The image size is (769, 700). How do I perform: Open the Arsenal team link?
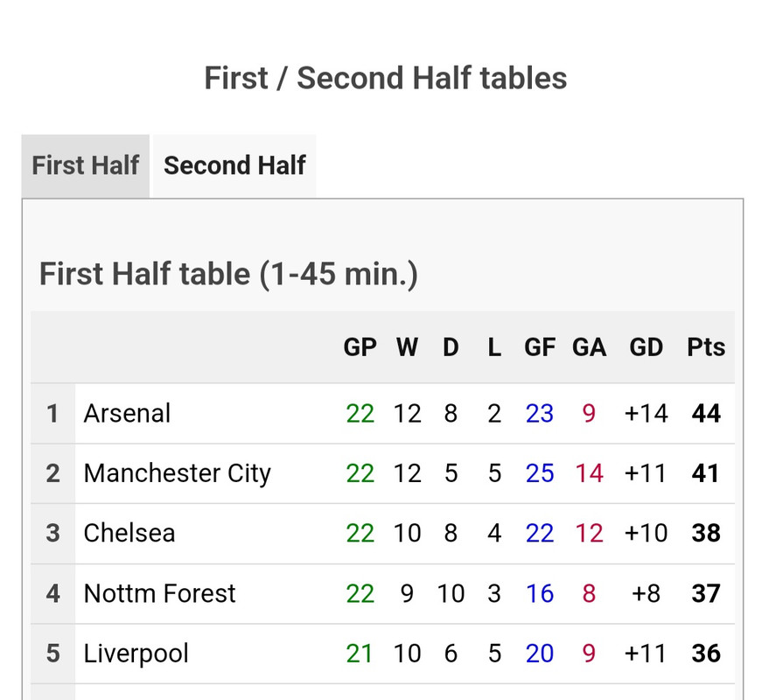point(127,413)
